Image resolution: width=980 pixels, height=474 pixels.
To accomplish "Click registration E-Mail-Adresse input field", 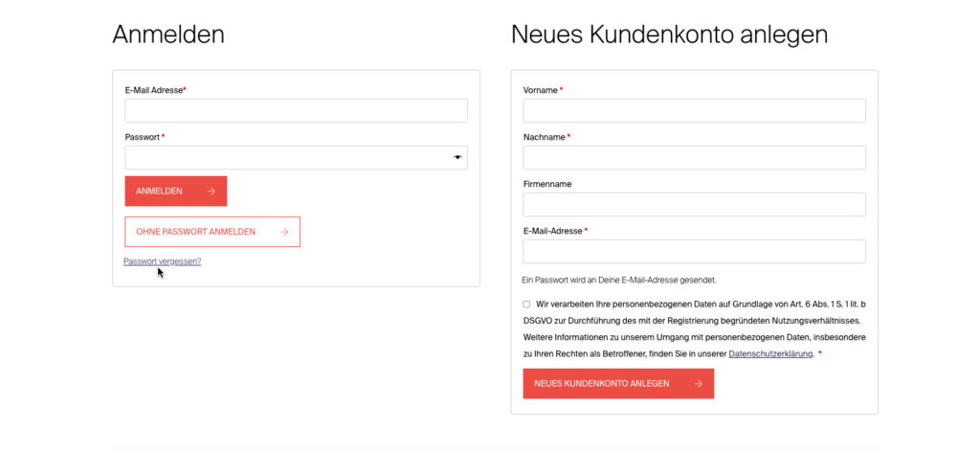I will [694, 252].
